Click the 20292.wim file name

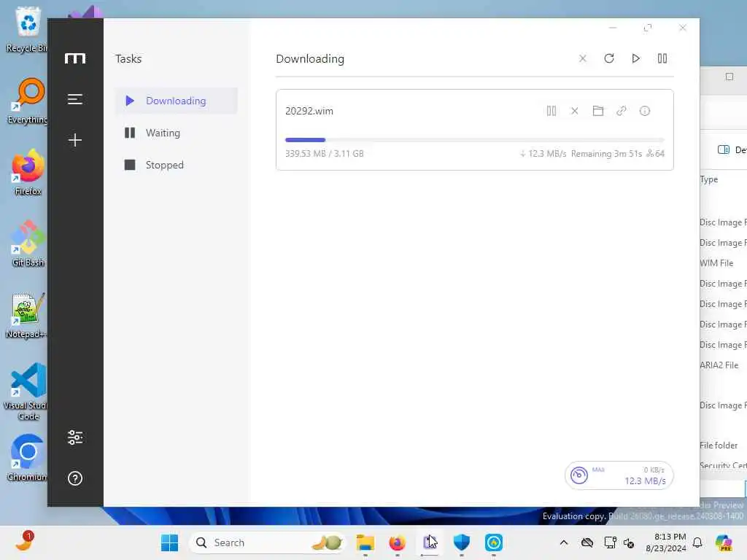tap(309, 111)
